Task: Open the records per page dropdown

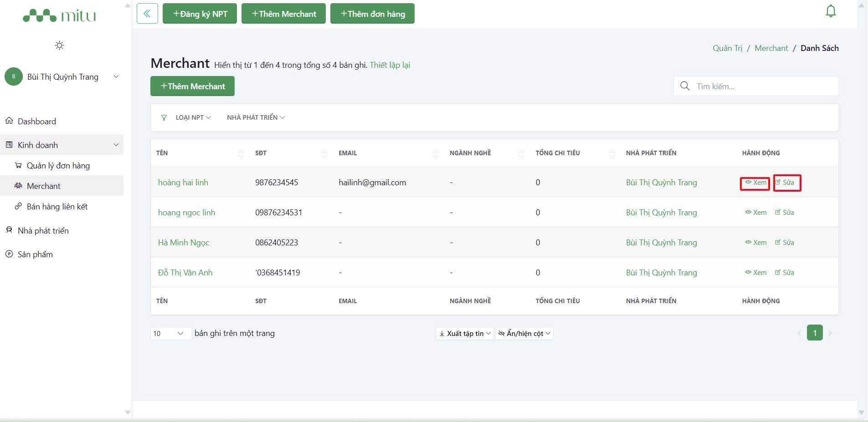Action: [x=170, y=334]
